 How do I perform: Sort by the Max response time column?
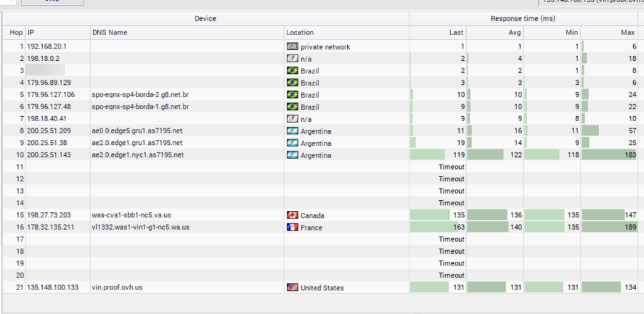[x=609, y=33]
